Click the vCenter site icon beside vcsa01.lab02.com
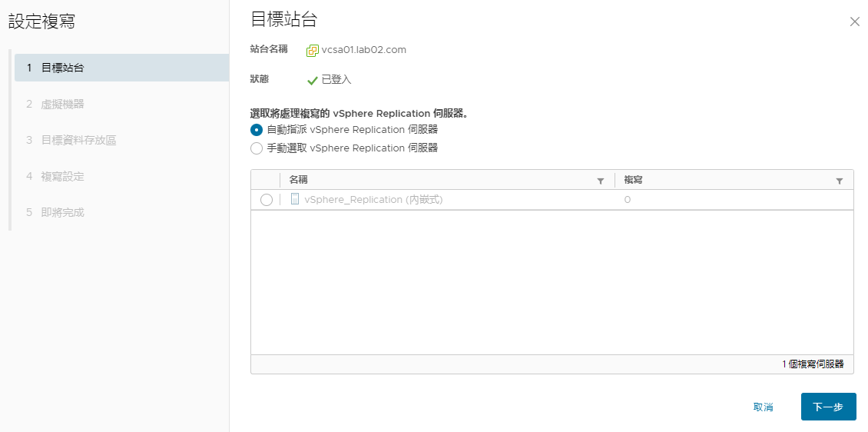Viewport: 868px width, 432px height. pyautogui.click(x=313, y=51)
